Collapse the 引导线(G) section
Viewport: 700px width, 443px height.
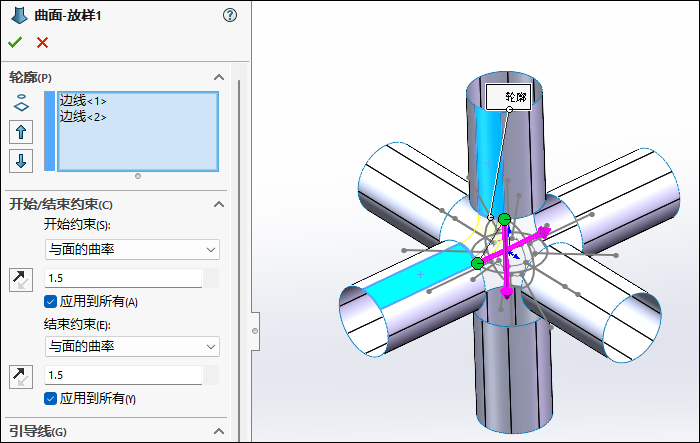(x=219, y=431)
